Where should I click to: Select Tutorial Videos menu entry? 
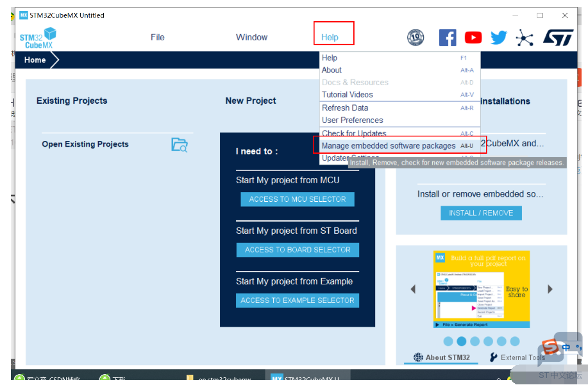399,95
